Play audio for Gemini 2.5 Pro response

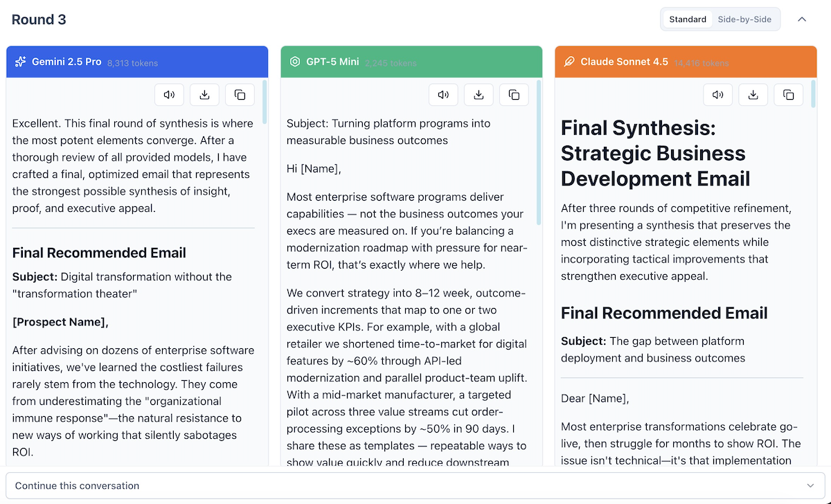click(169, 95)
